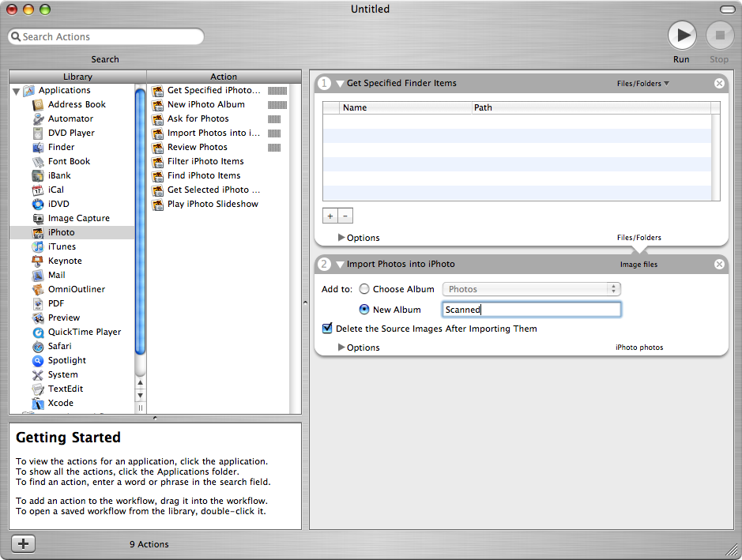Viewport: 742px width, 560px height.
Task: Select the Ask for Photos action
Action: pyautogui.click(x=219, y=118)
